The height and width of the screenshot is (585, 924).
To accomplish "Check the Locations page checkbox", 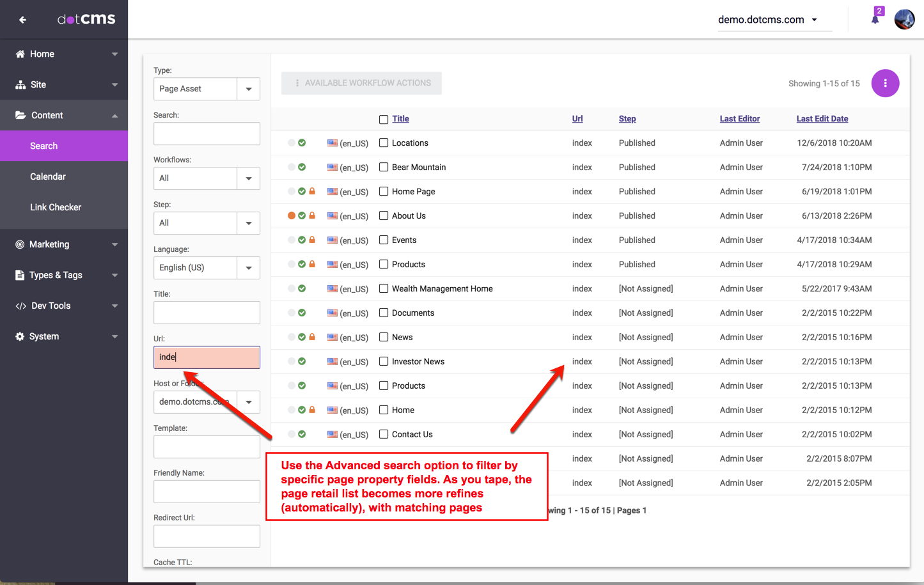I will [x=384, y=143].
